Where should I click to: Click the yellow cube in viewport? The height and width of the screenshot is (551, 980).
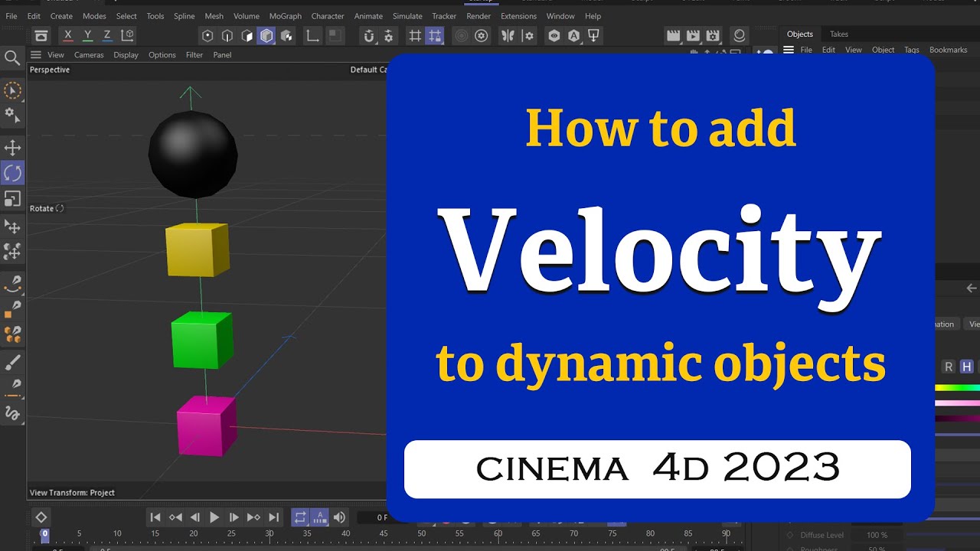point(198,249)
